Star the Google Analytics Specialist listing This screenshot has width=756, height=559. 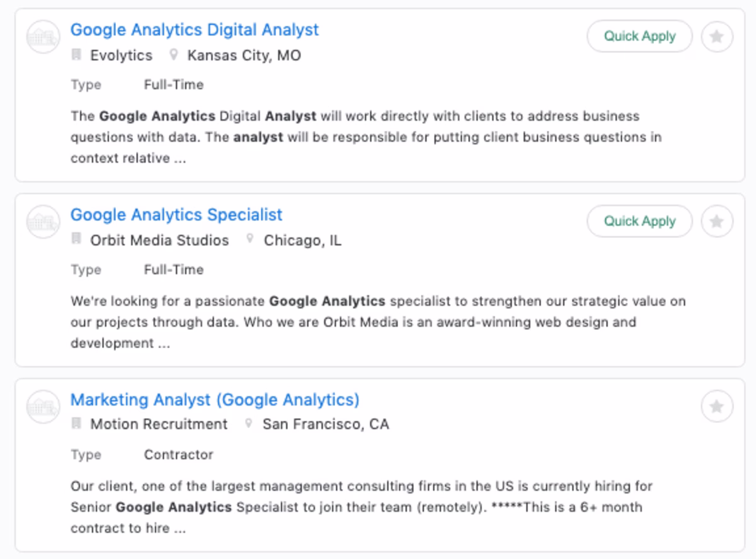pos(716,222)
